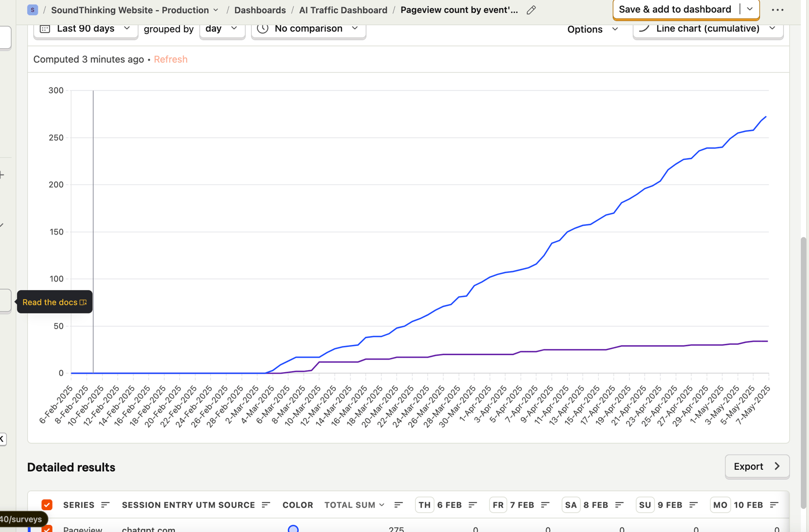
Task: Uncheck the Pageview chatgpt.com series checkbox
Action: (47, 529)
